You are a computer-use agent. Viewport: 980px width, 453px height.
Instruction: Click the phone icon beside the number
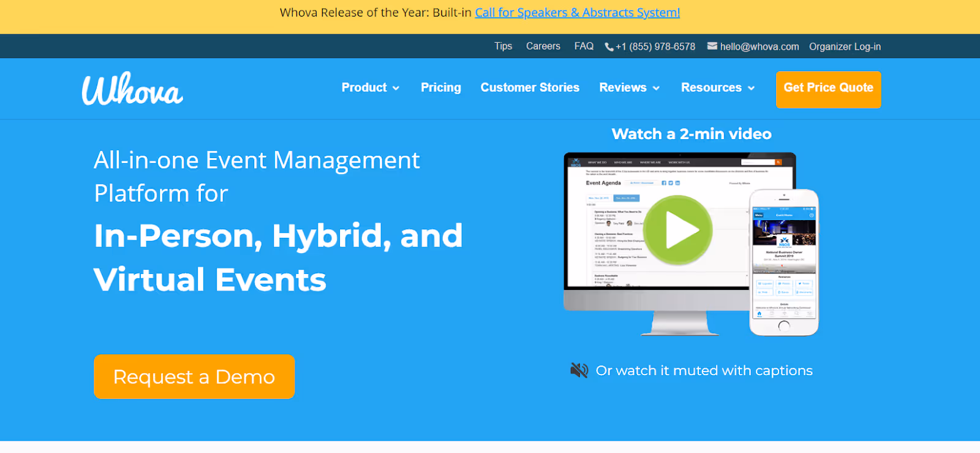tap(609, 47)
